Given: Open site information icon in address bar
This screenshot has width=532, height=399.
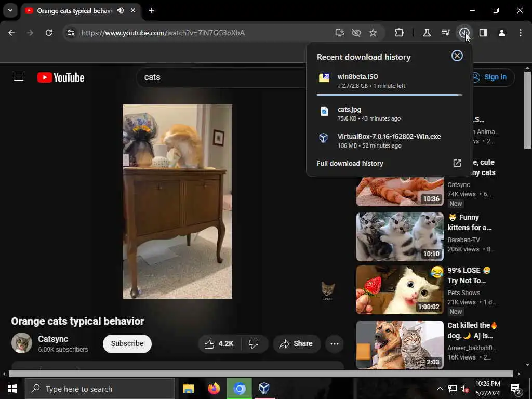Looking at the screenshot, I should [71, 33].
